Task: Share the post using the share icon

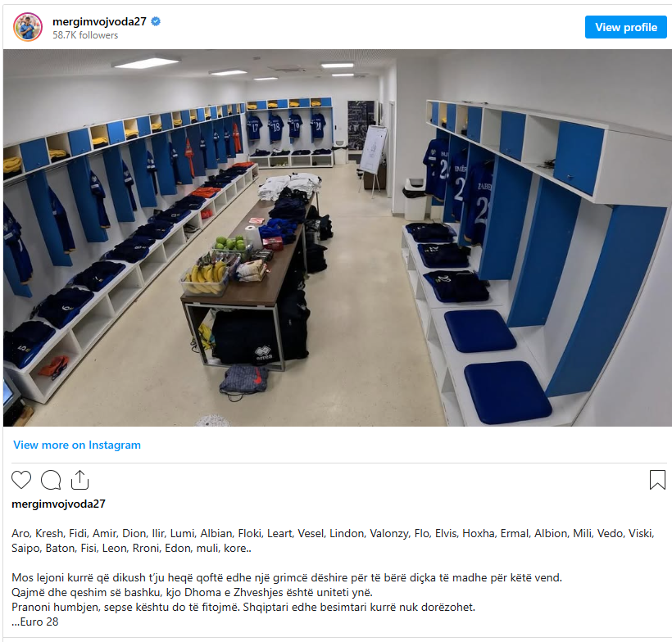Action: [79, 480]
